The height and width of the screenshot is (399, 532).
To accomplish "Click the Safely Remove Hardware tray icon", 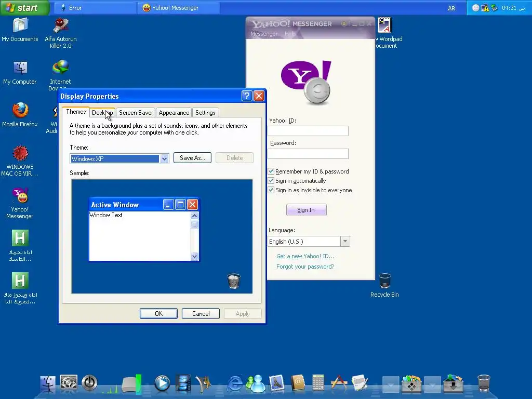I will pyautogui.click(x=495, y=8).
